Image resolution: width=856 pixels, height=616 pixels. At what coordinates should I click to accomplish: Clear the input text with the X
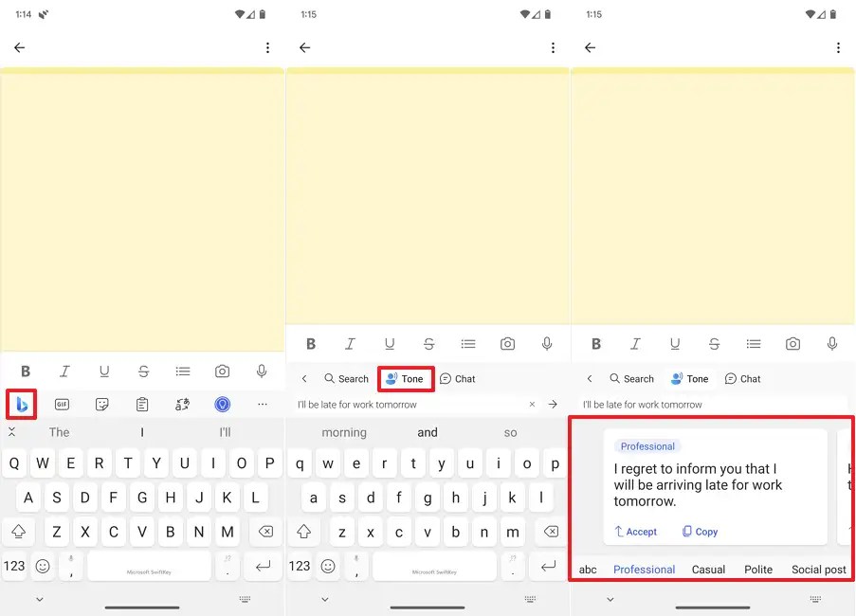point(532,403)
